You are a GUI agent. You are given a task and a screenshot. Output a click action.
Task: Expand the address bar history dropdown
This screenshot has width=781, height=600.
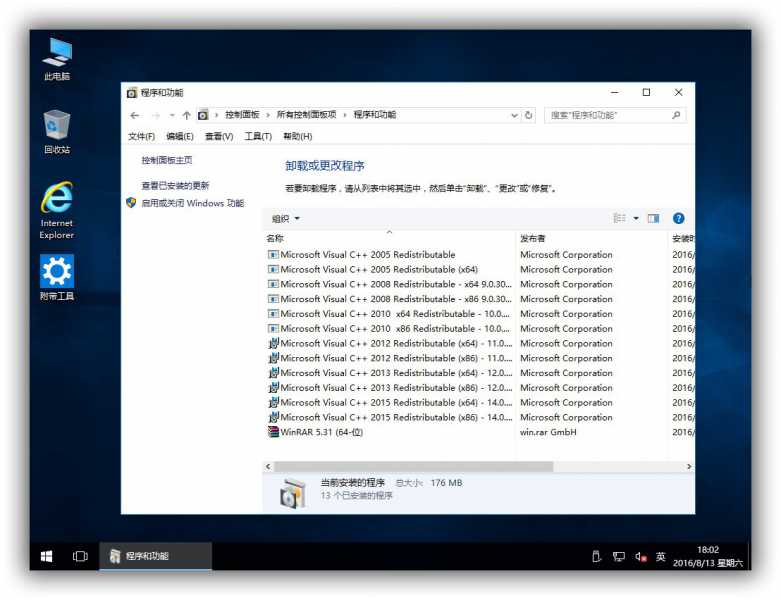tap(514, 116)
